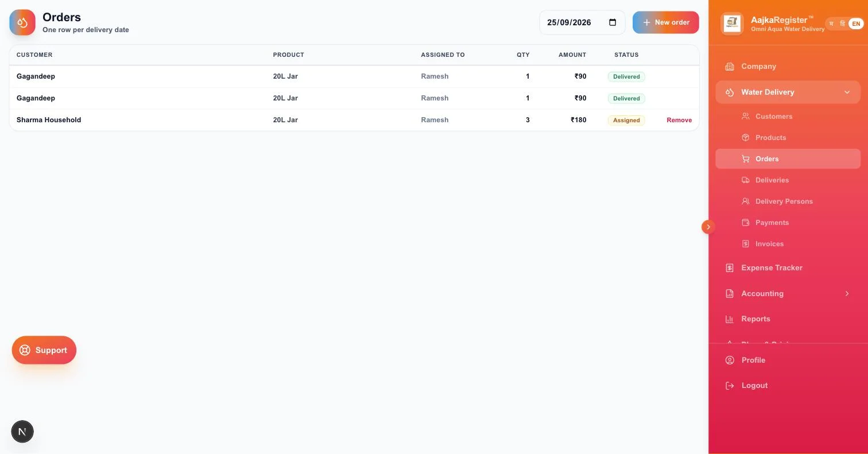Open Expense Tracker via its icon
This screenshot has width=868, height=454.
pos(730,268)
